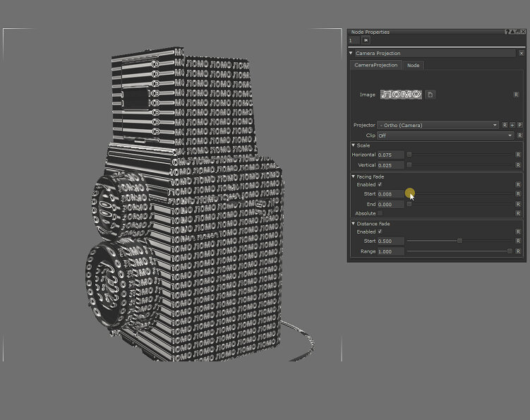Open the Clip dropdown set to Off
The image size is (530, 420).
(445, 136)
